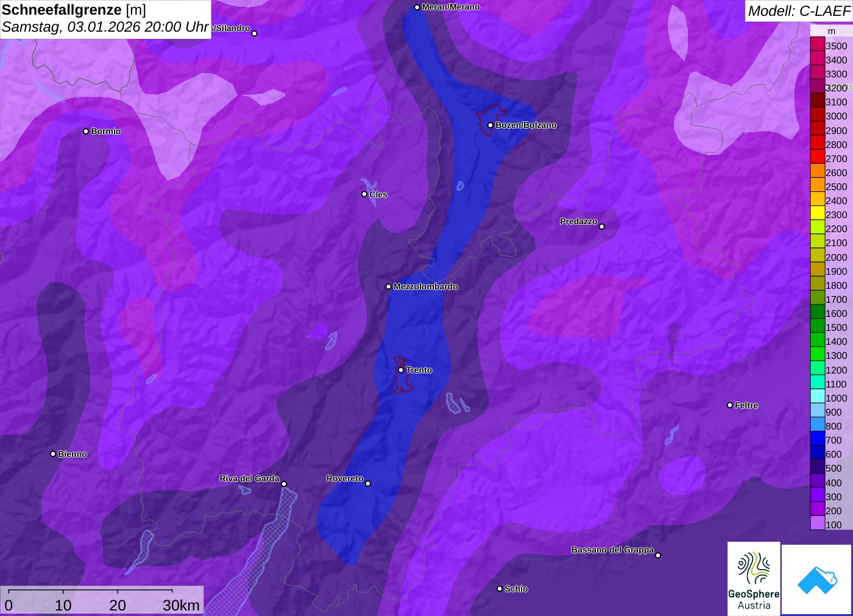The image size is (853, 616).
Task: Select the 3500 m legend color swatch
Action: click(818, 44)
